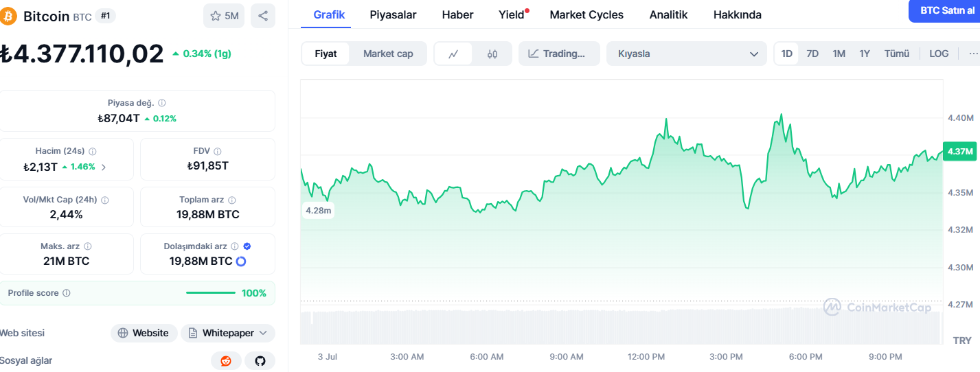This screenshot has height=372, width=980.
Task: Select 7D time range
Action: (812, 54)
